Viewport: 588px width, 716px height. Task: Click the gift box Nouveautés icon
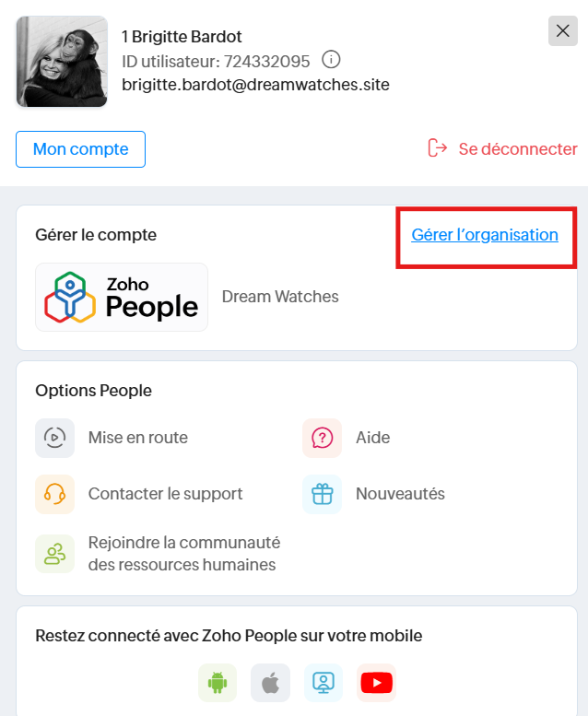point(322,494)
